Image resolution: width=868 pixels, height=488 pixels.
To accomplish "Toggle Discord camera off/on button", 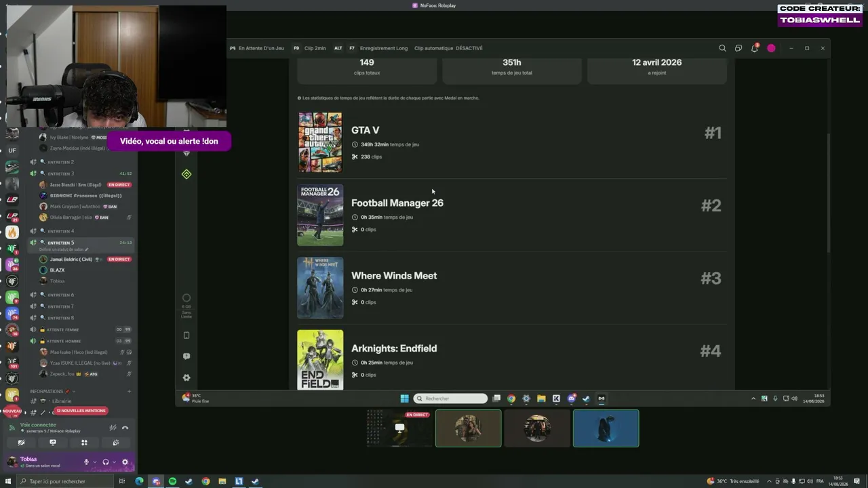I will (21, 443).
